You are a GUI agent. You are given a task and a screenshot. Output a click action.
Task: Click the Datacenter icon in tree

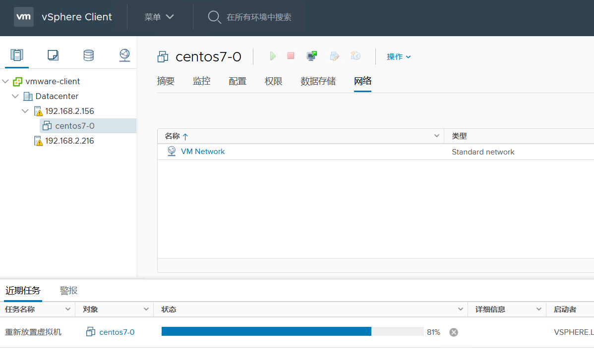coord(28,96)
